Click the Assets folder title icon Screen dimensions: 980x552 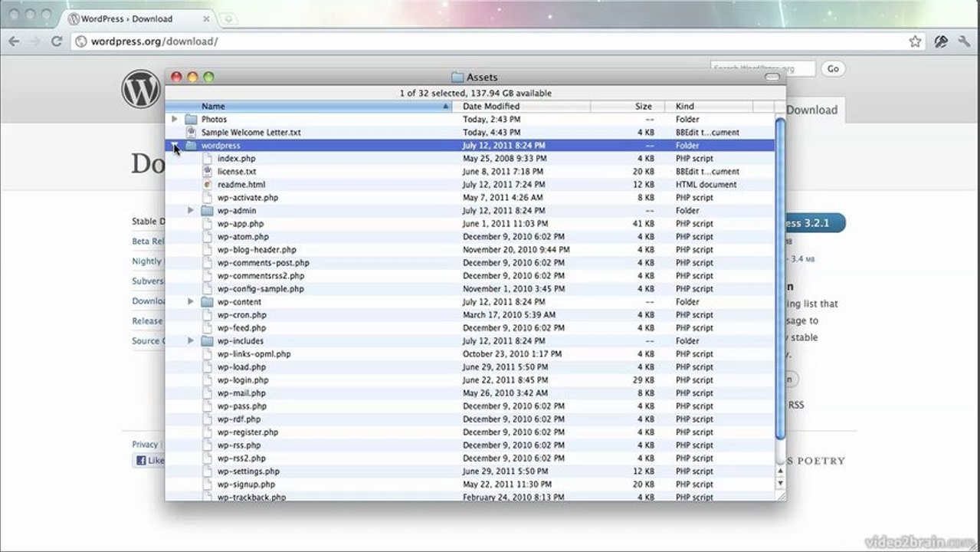coord(457,77)
